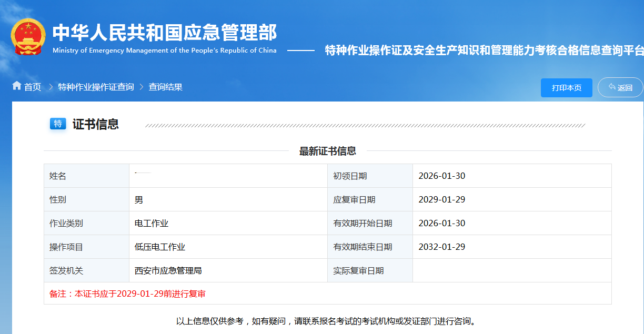Screen dimensions: 644x334
Task: Click the 操作项目 label cell
Action: pyautogui.click(x=86, y=247)
